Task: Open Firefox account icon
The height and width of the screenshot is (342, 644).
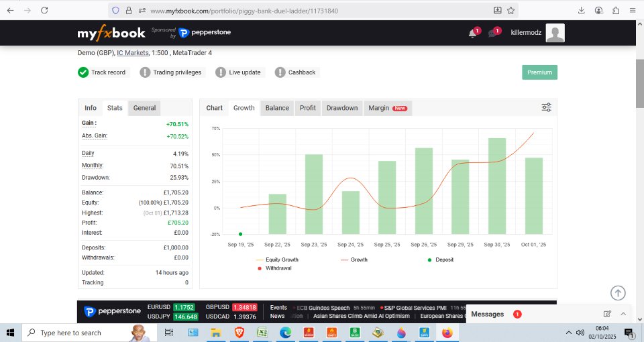Action: tap(599, 11)
